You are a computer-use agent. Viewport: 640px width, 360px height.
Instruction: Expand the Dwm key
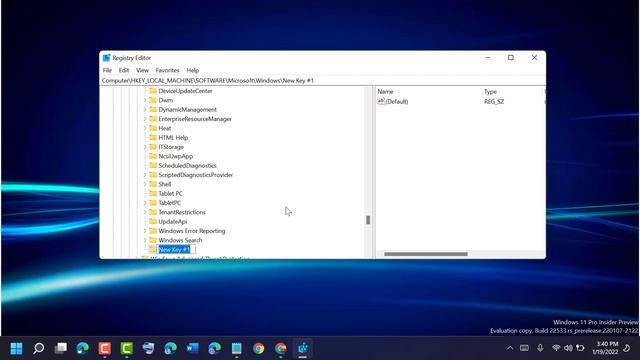pos(144,100)
